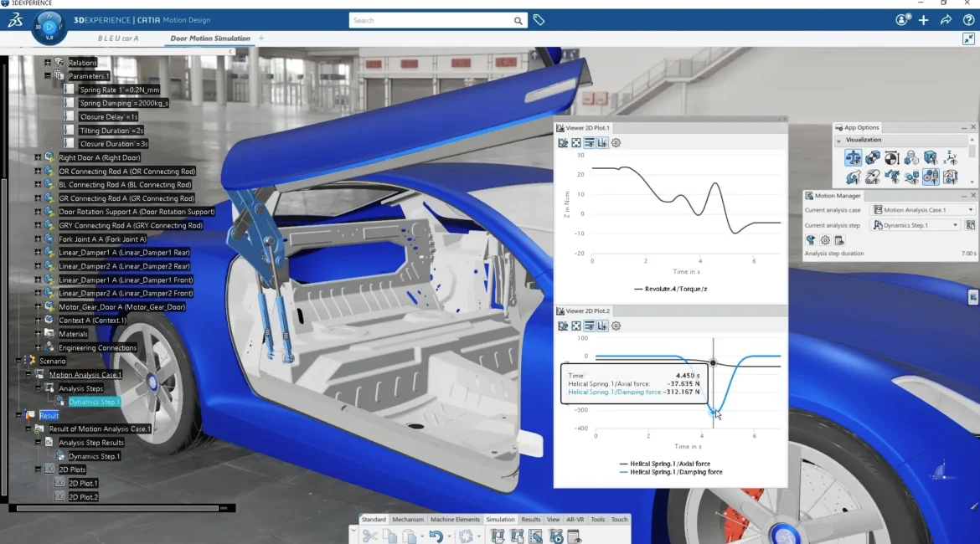980x544 pixels.
Task: Switch to the B L E U car A tab
Action: tap(118, 38)
